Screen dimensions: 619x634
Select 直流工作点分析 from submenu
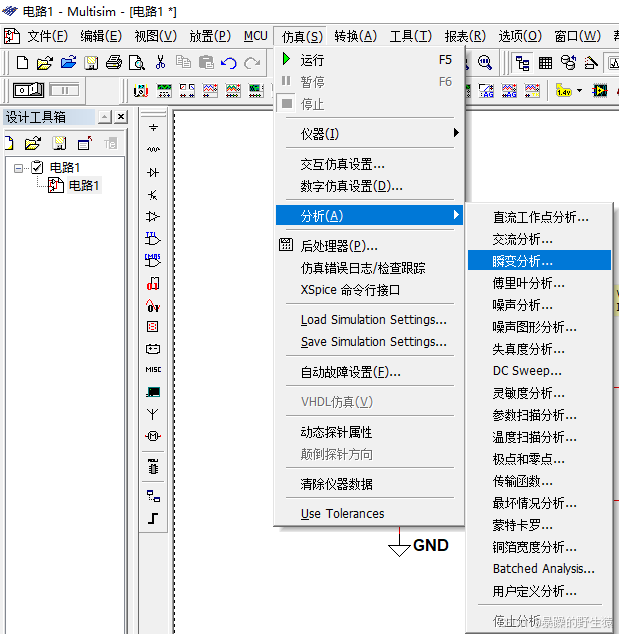[539, 218]
